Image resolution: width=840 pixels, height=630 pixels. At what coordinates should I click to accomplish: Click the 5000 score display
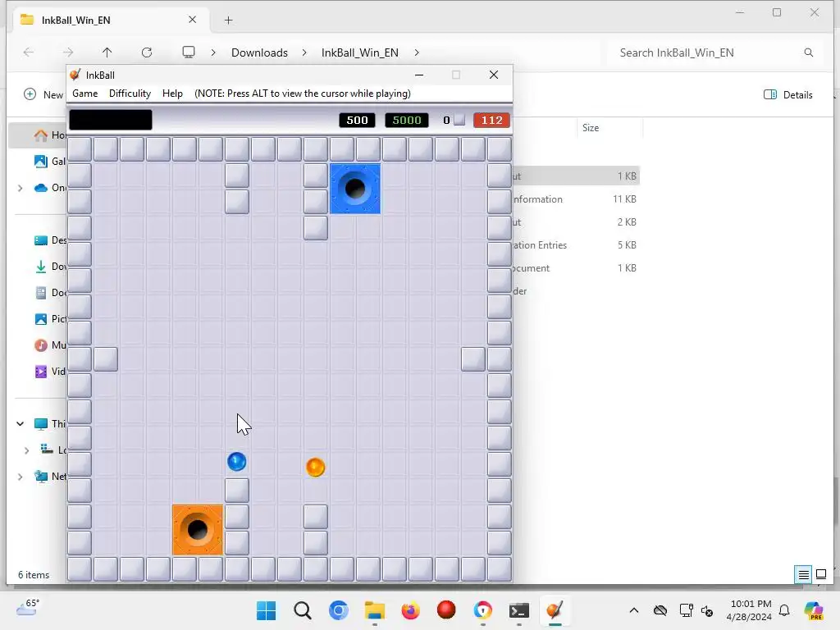click(x=407, y=120)
